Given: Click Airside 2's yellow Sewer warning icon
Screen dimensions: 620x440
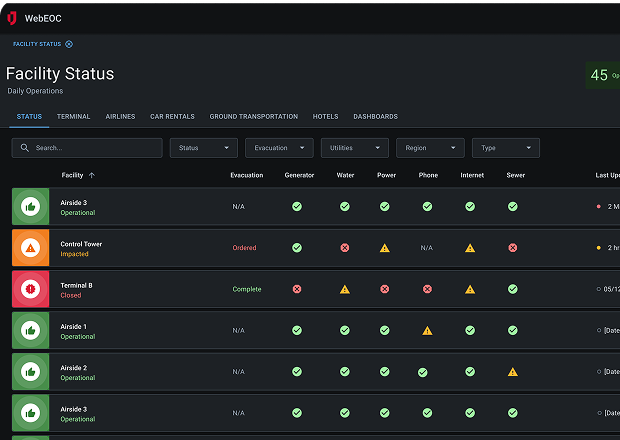Looking at the screenshot, I should coord(512,371).
